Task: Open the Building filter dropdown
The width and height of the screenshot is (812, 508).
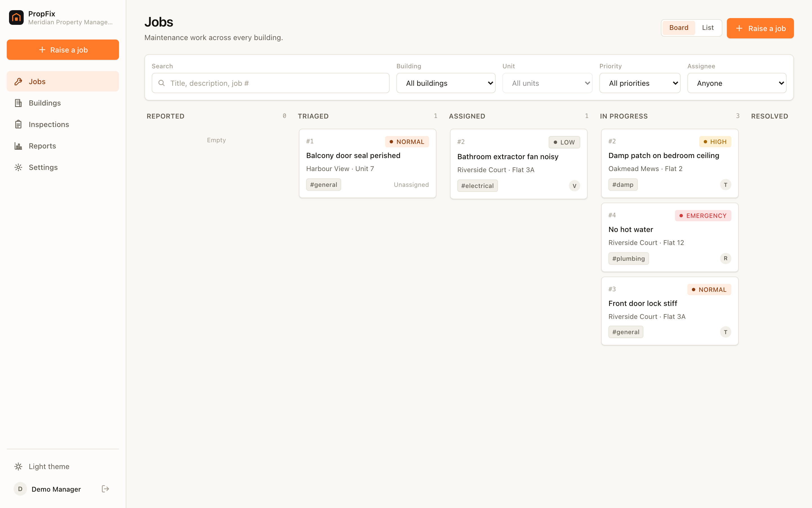Action: (x=445, y=83)
